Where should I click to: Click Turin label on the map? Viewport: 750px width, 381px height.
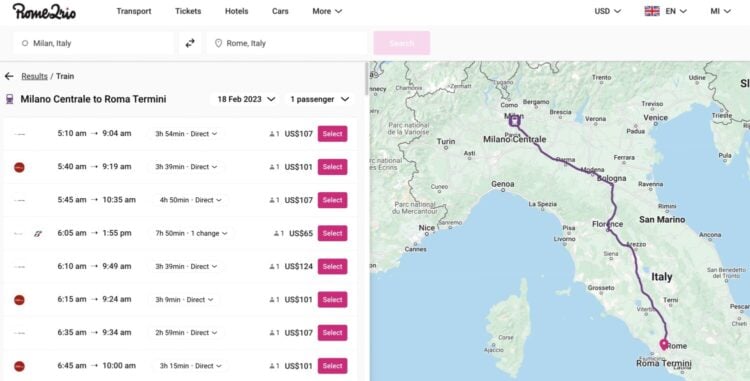click(446, 142)
